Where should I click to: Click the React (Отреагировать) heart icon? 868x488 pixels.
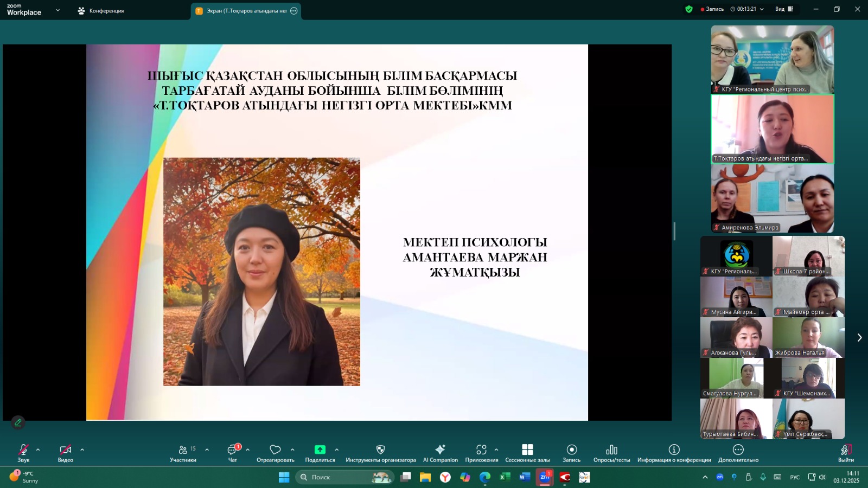[x=275, y=453]
